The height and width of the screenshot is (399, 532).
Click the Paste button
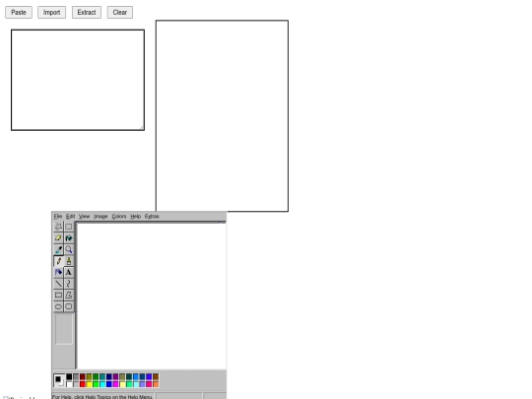click(19, 12)
